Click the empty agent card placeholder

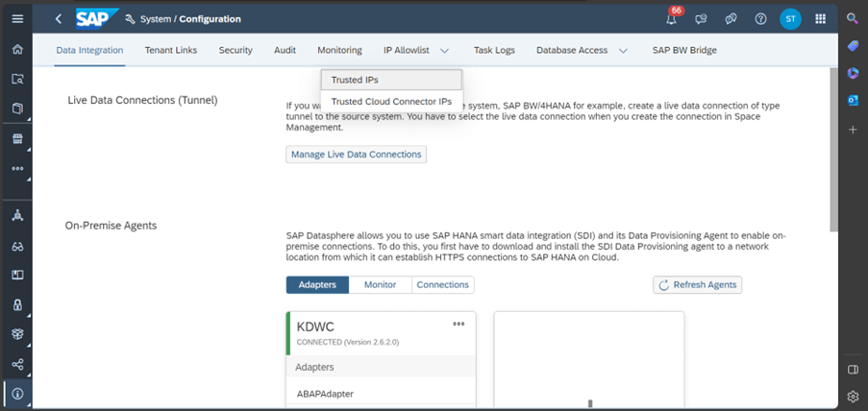(x=589, y=359)
